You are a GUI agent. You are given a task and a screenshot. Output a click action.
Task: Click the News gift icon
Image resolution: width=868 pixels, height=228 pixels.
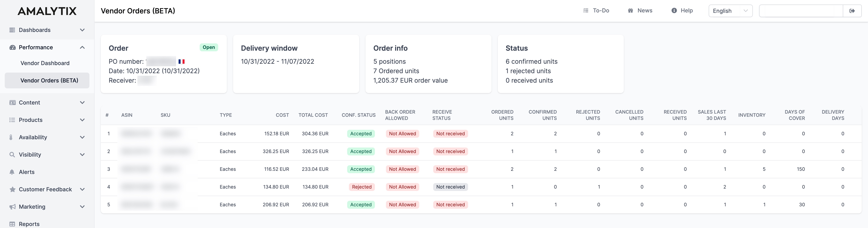point(630,10)
